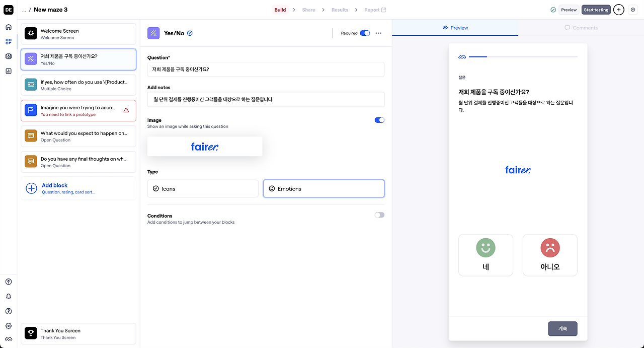Click the mission flag block icon
The height and width of the screenshot is (348, 644).
click(x=31, y=111)
